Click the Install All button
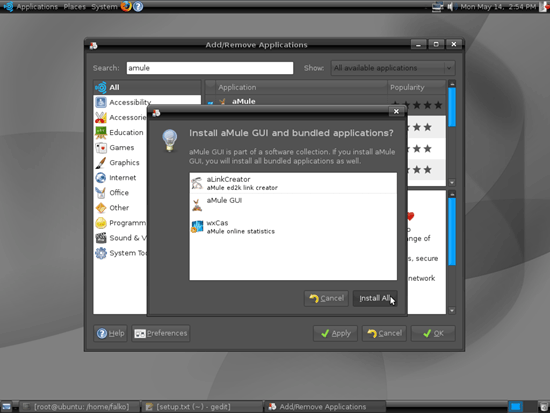 pyautogui.click(x=375, y=298)
